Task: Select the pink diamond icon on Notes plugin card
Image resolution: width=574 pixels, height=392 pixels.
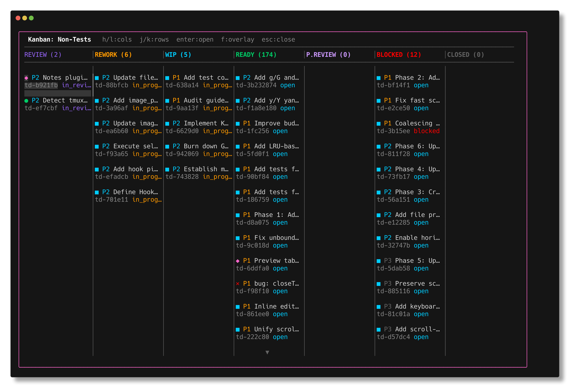Action: pyautogui.click(x=27, y=78)
